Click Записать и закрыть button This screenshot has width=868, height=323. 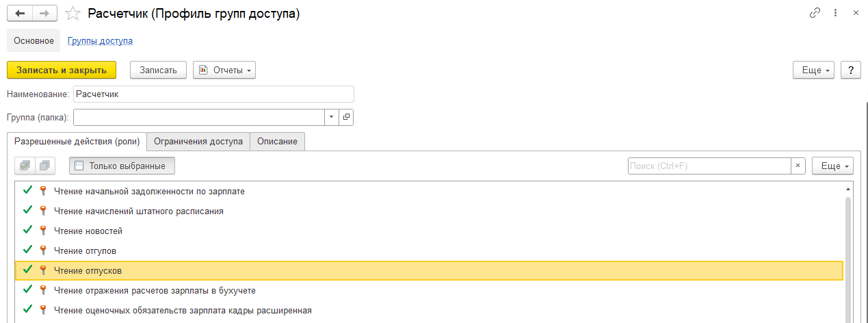[62, 70]
